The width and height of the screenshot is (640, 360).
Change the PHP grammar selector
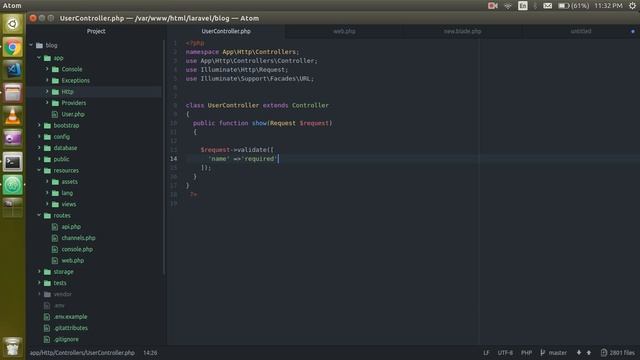[x=526, y=353]
